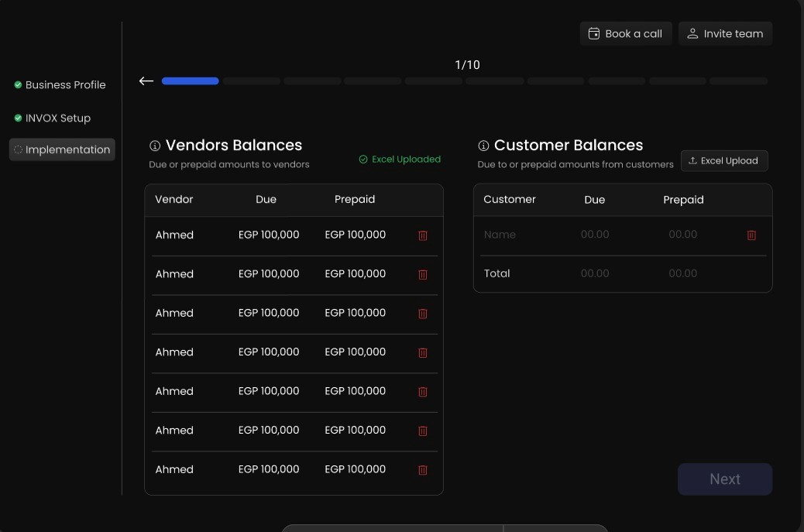The height and width of the screenshot is (532, 804).
Task: Select Ahmed name in first vendor row
Action: (x=174, y=235)
